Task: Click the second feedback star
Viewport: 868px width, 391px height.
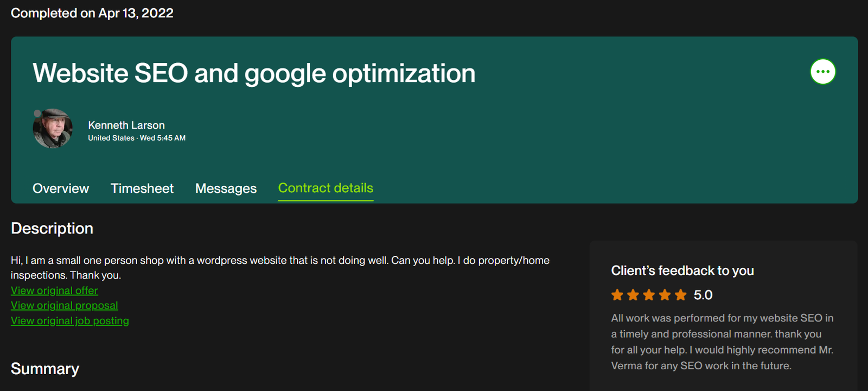Action: pos(633,295)
